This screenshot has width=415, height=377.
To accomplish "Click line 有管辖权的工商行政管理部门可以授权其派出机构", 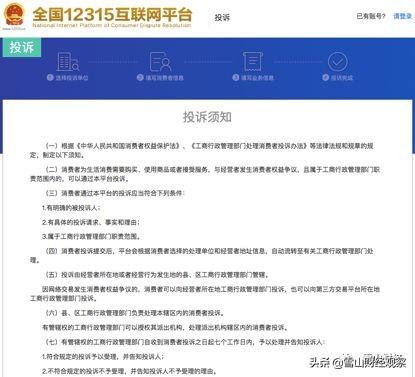I will (x=165, y=327).
